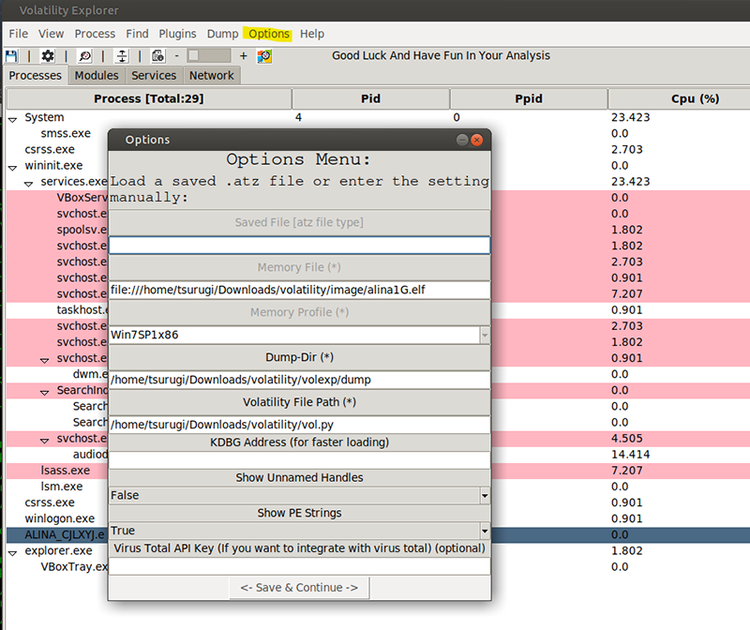Open the Show Unnamed Handles dropdown
This screenshot has height=630, width=750.
pos(485,496)
